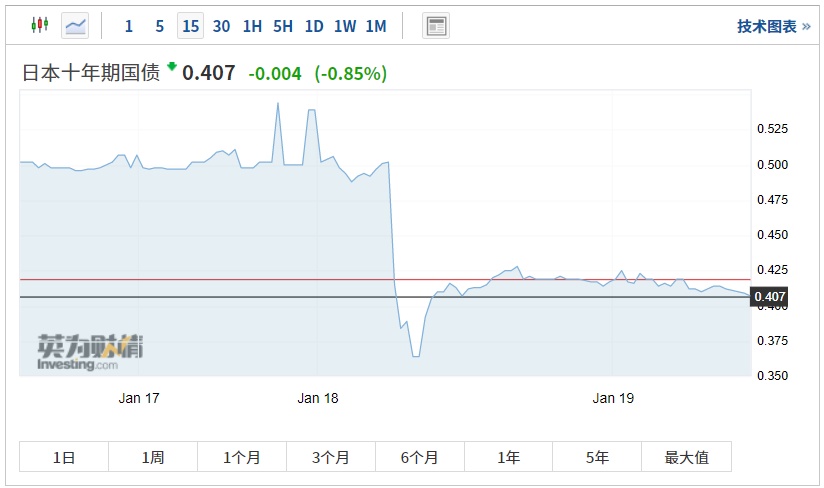Switch to 5H interval
Image resolution: width=824 pixels, height=488 pixels.
(x=283, y=27)
